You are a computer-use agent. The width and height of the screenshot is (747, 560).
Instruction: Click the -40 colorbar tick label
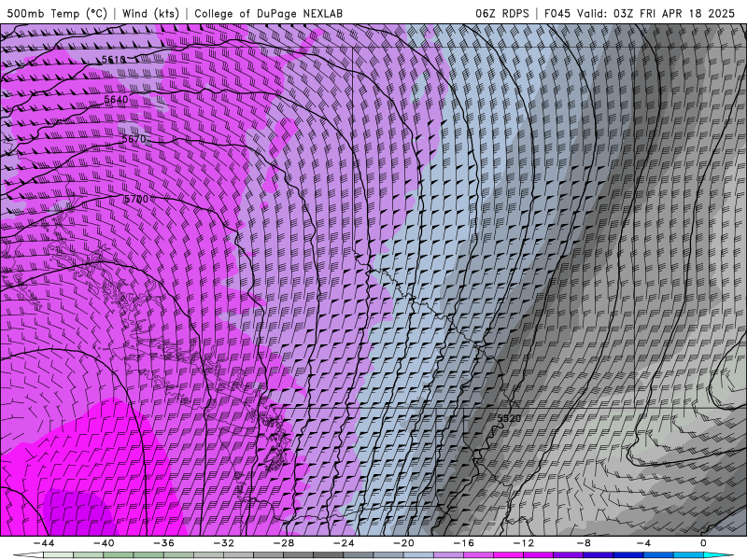coord(104,543)
